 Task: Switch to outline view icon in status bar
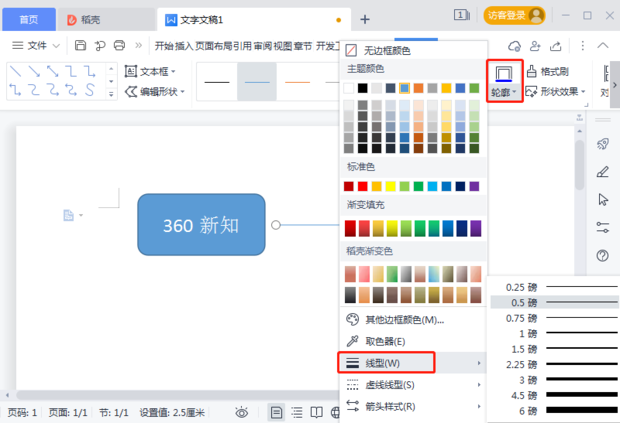[297, 413]
